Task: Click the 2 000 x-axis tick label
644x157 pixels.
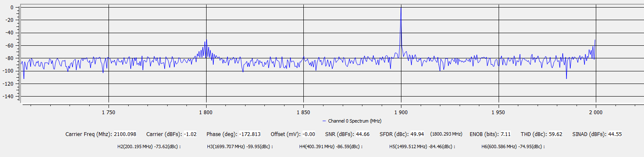Action: (595, 112)
